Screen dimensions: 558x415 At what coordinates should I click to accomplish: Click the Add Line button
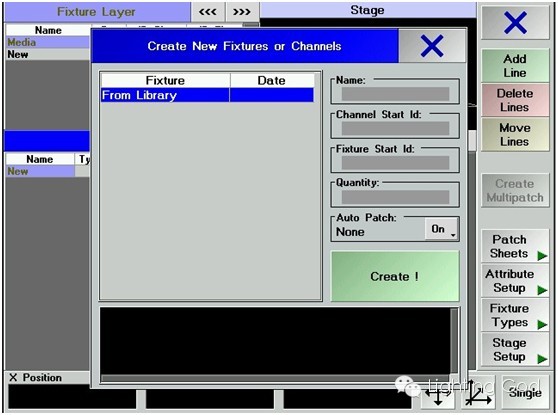coord(515,65)
